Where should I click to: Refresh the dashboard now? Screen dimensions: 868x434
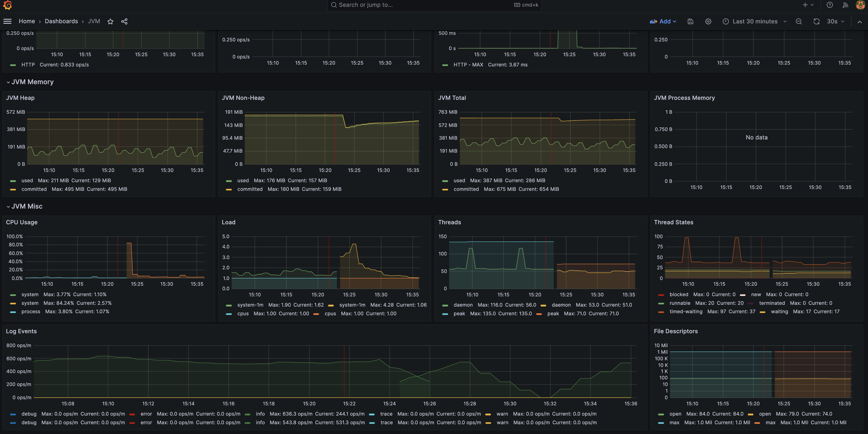(x=816, y=22)
